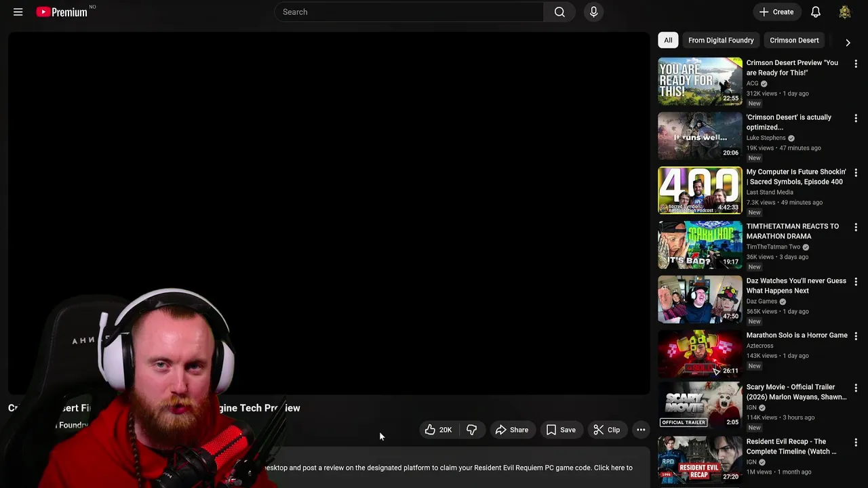Open Daz Games thumbnail 47:50
This screenshot has height=488, width=868.
tap(700, 299)
